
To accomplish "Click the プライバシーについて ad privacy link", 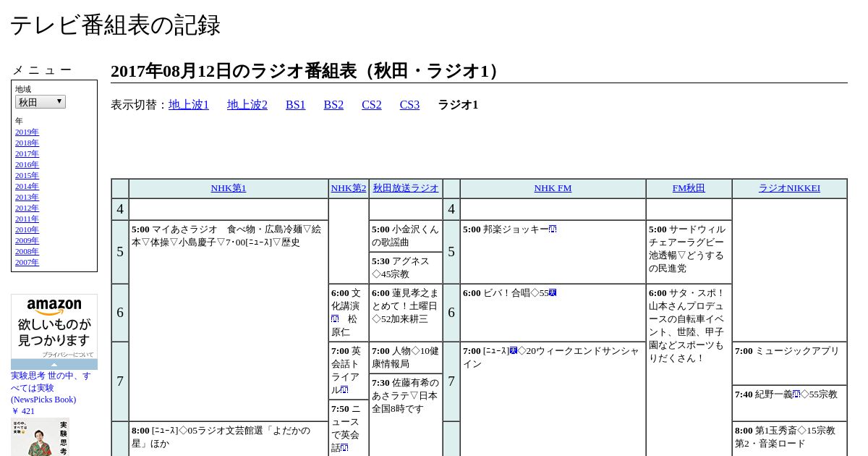I will click(68, 355).
